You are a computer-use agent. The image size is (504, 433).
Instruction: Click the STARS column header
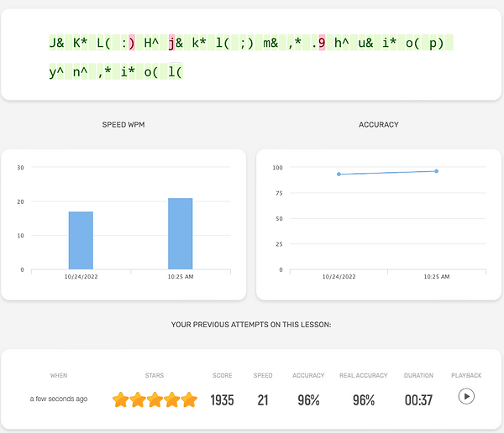tap(155, 375)
